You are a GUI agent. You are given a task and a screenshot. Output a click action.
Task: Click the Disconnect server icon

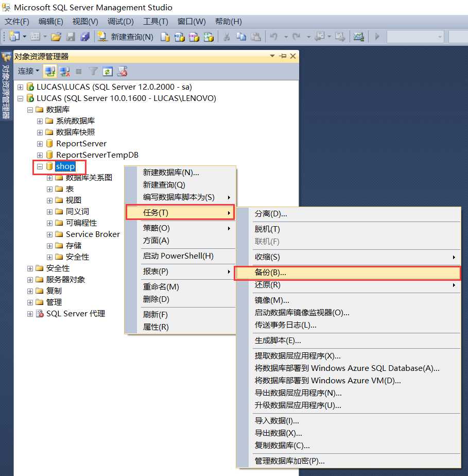pyautogui.click(x=64, y=71)
